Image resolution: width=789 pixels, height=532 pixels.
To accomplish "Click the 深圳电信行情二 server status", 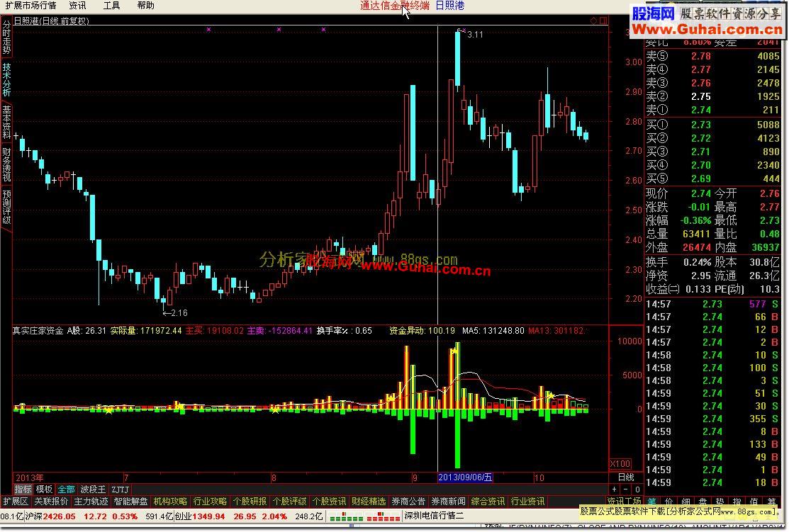I will [x=435, y=516].
